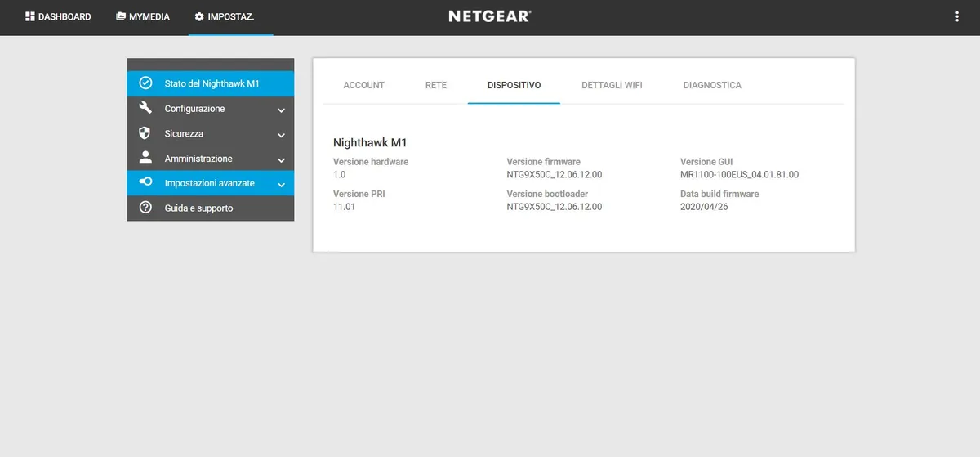
Task: Click the MyMedia icon in top bar
Action: 121,16
